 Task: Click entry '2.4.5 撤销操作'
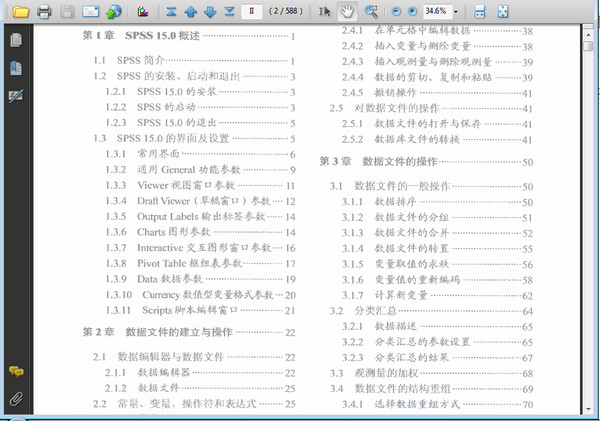[x=379, y=93]
